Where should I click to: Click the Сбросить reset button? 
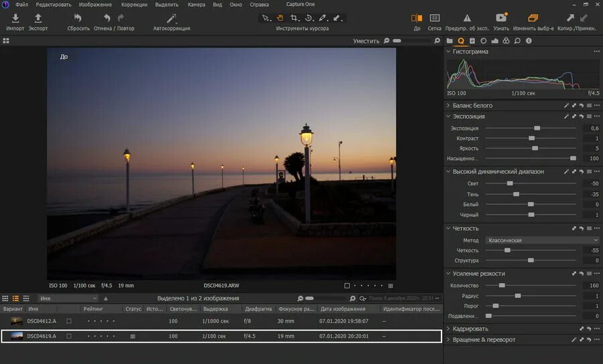[78, 19]
